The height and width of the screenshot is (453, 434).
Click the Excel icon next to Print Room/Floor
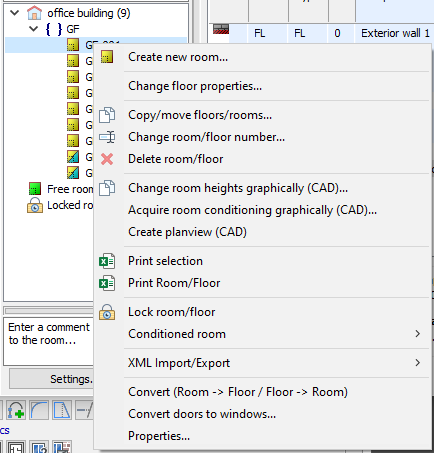107,283
